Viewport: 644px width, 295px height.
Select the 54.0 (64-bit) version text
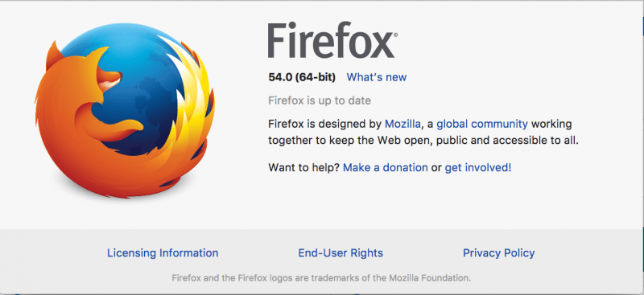click(x=302, y=77)
